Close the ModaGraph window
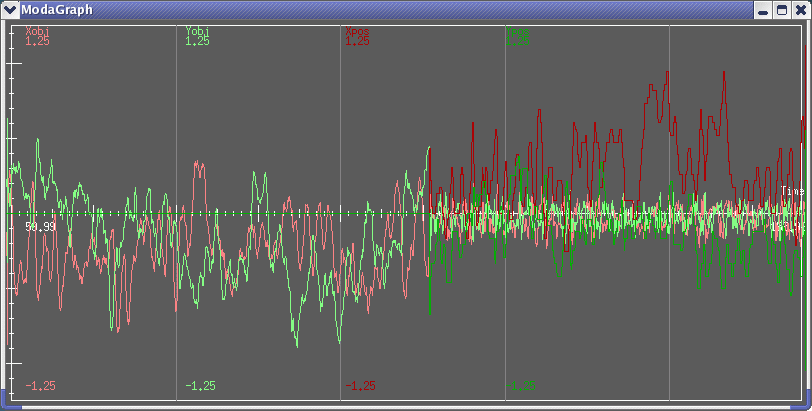This screenshot has width=812, height=411. (x=801, y=10)
